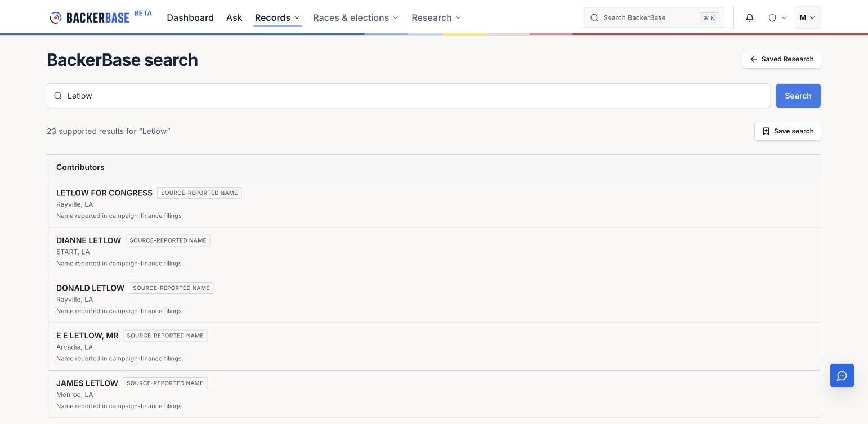Click the START, LA location text

click(73, 252)
